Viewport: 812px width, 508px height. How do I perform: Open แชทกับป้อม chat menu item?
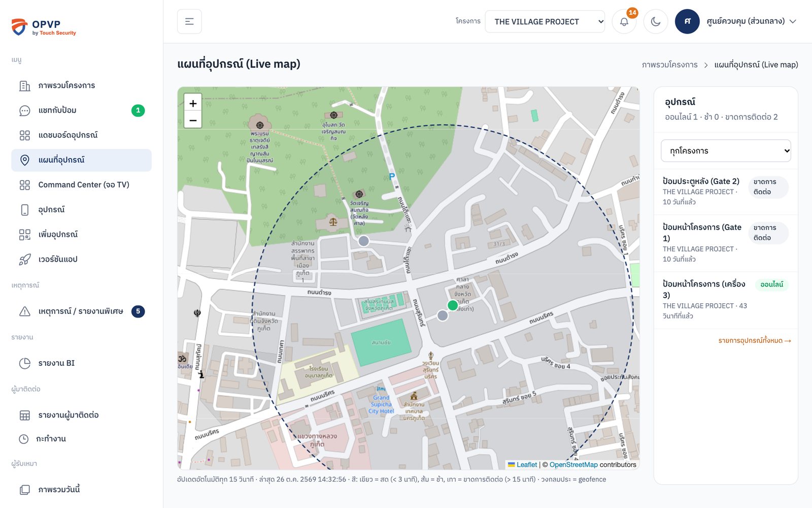(81, 110)
